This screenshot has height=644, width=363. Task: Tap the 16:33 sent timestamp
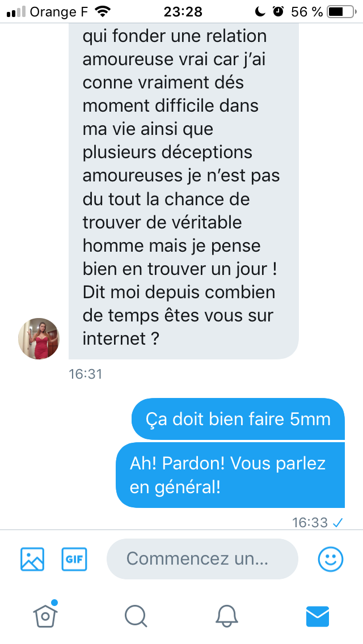click(x=310, y=523)
